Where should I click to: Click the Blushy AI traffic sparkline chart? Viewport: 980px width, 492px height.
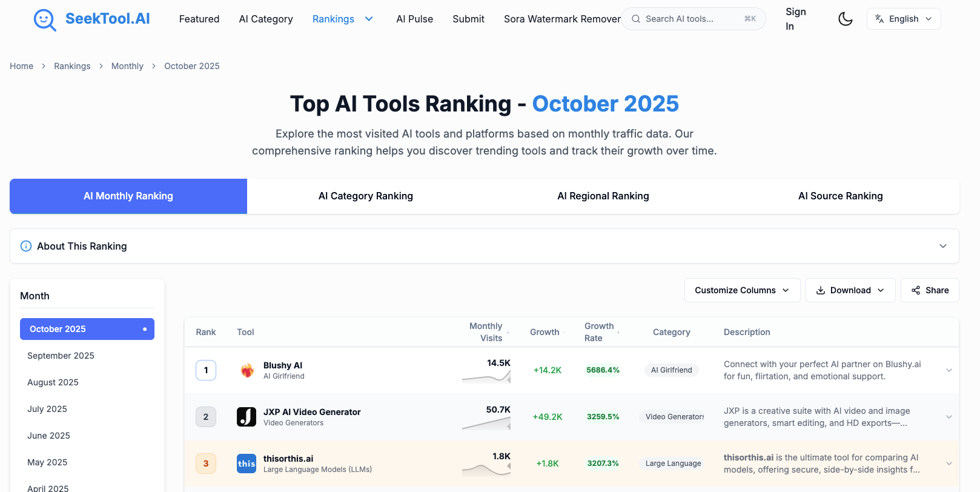click(x=486, y=377)
